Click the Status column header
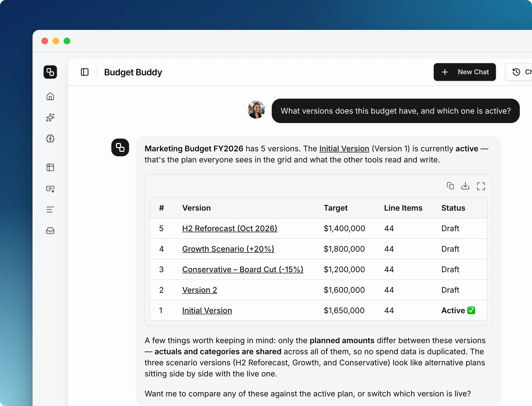This screenshot has width=532, height=406. (453, 208)
